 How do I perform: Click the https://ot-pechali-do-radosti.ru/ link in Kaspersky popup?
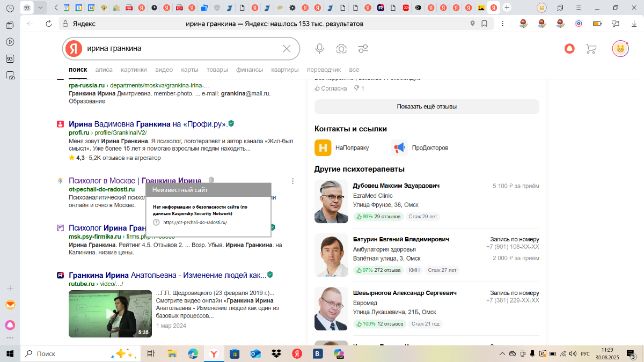pos(195,222)
